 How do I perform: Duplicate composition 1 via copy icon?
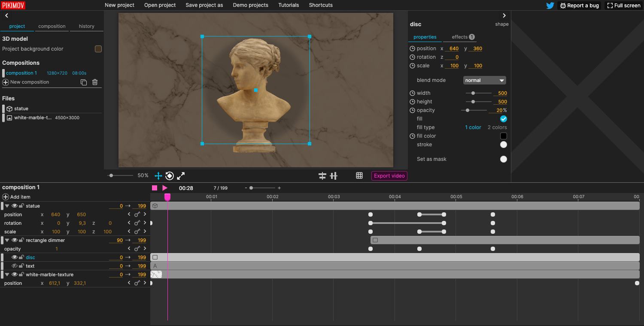[x=84, y=82]
